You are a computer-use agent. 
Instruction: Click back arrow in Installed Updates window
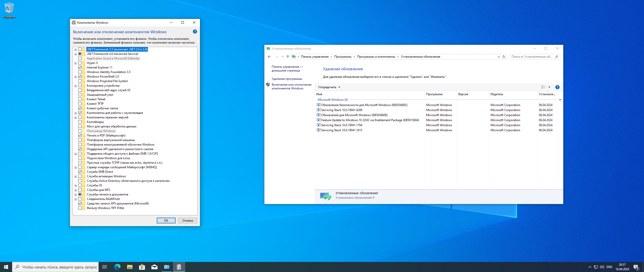[x=269, y=57]
